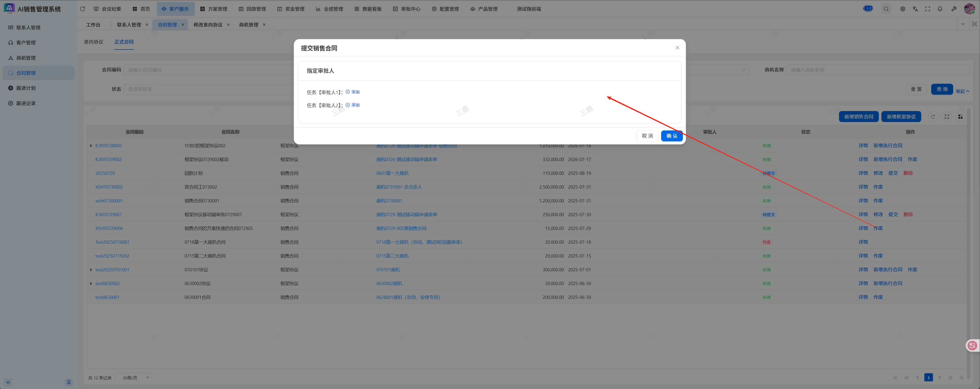Viewport: 980px width, 389px height.
Task: Collapse the sidebar with double-chevron icon
Action: (8, 382)
